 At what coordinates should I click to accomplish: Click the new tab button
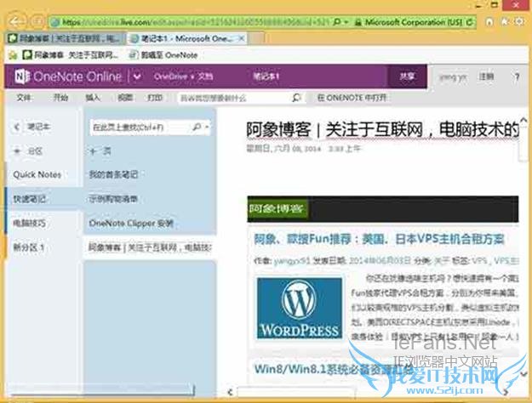pos(256,38)
